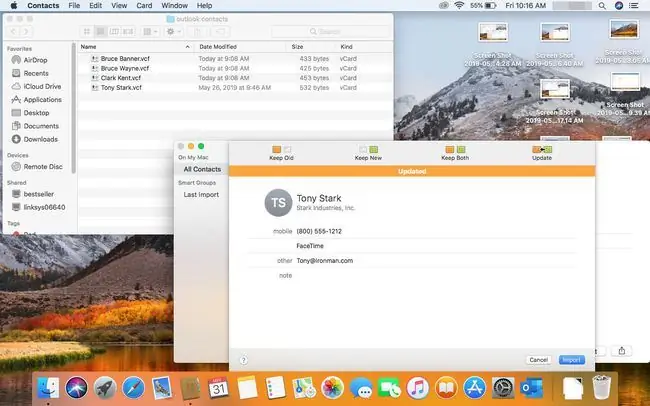Click the share button in Contacts window
This screenshot has width=650, height=406.
click(621, 351)
